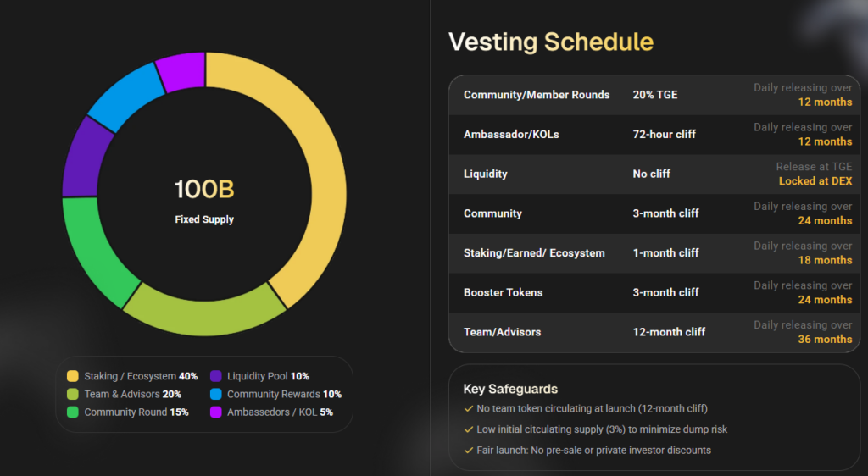Click the Vesting Schedule heading
868x476 pixels.
tap(550, 42)
